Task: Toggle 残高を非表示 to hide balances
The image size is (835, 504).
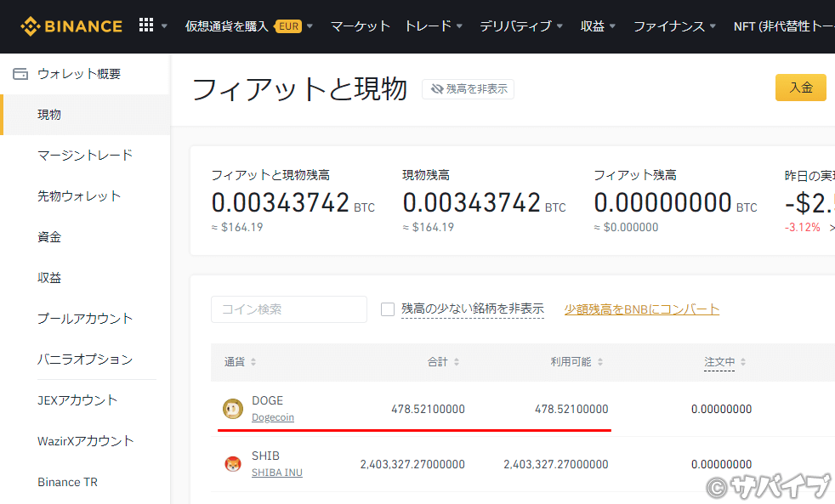Action: point(468,89)
